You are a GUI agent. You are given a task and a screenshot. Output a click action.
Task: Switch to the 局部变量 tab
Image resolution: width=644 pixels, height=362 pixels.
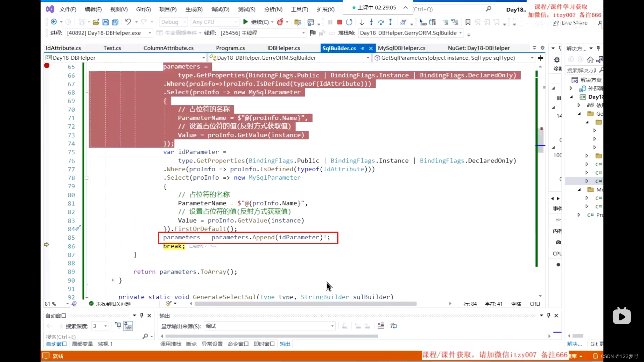pyautogui.click(x=82, y=344)
